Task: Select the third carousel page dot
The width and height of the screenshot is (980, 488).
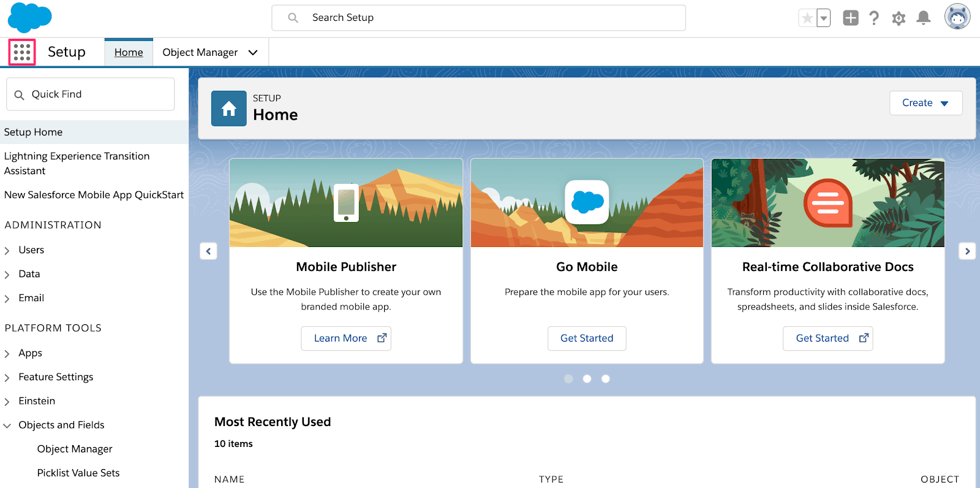Action: pos(605,379)
